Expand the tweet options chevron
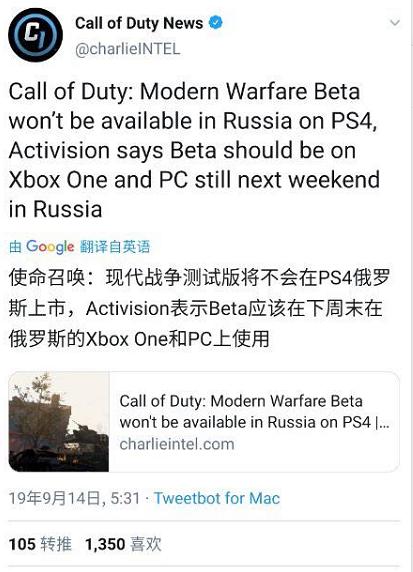 tap(394, 23)
